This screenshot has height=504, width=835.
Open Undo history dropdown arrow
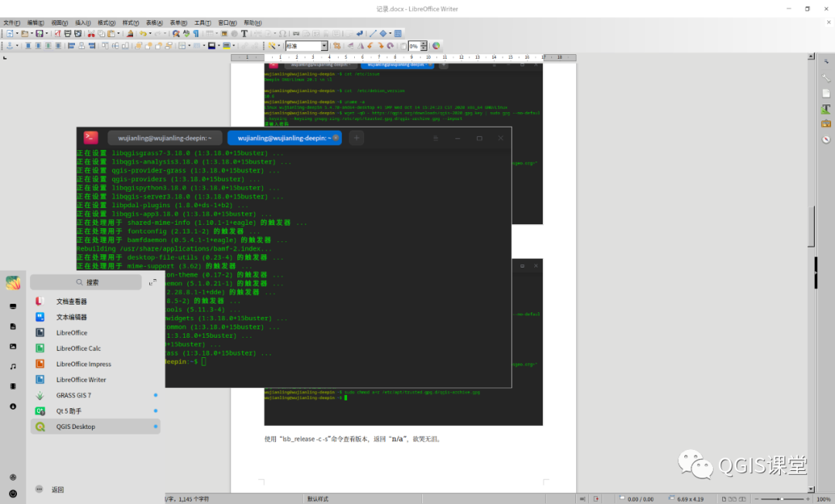150,33
